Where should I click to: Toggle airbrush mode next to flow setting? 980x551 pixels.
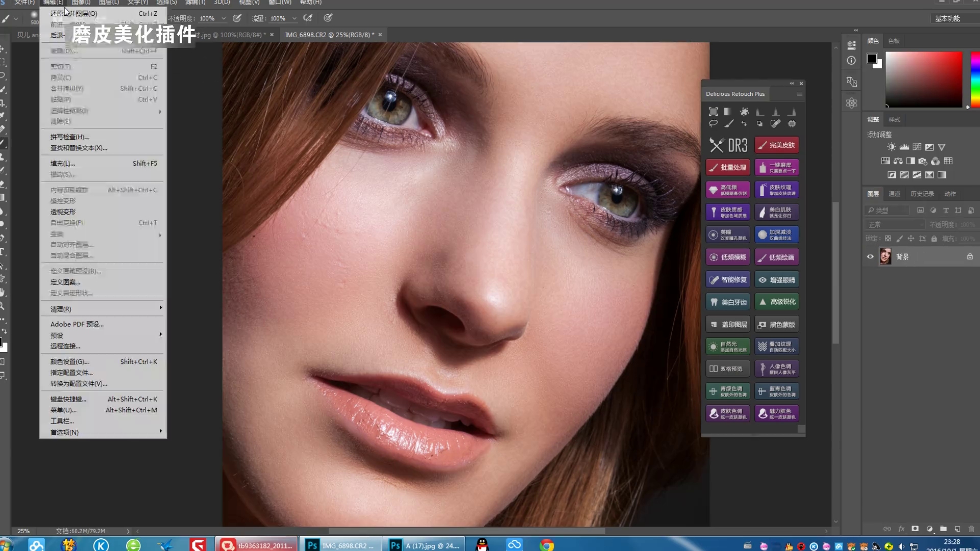308,18
